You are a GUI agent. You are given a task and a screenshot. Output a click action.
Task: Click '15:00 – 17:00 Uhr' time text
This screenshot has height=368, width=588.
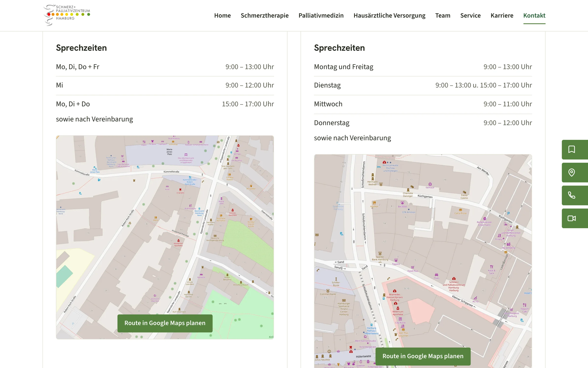click(x=248, y=104)
